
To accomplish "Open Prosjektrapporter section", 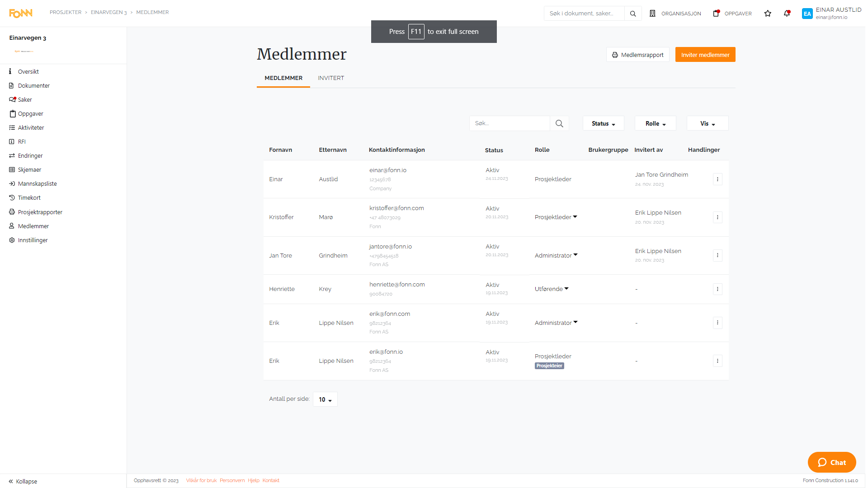I will point(40,211).
